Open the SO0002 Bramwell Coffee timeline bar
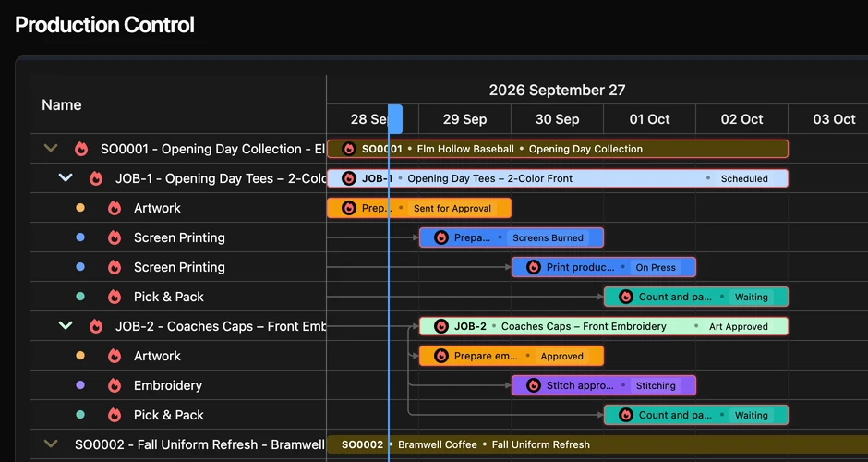 597,444
